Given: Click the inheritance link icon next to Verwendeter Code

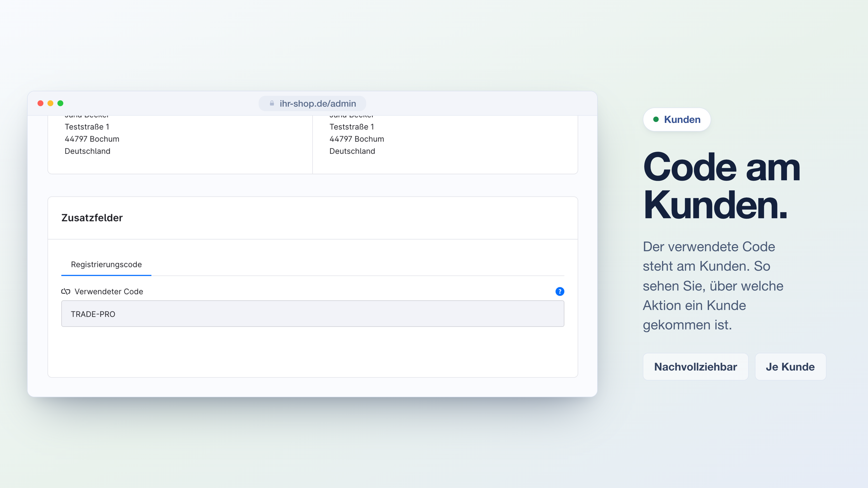Looking at the screenshot, I should pos(66,291).
